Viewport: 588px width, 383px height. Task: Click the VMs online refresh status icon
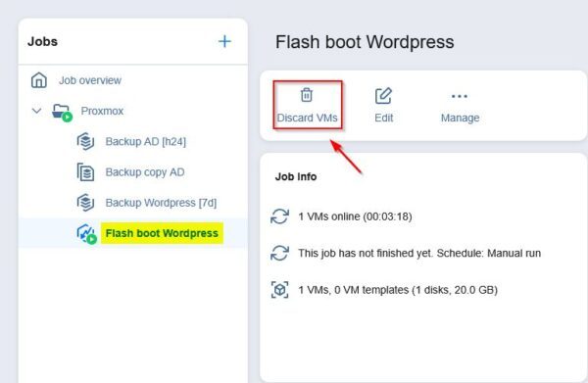coord(279,216)
